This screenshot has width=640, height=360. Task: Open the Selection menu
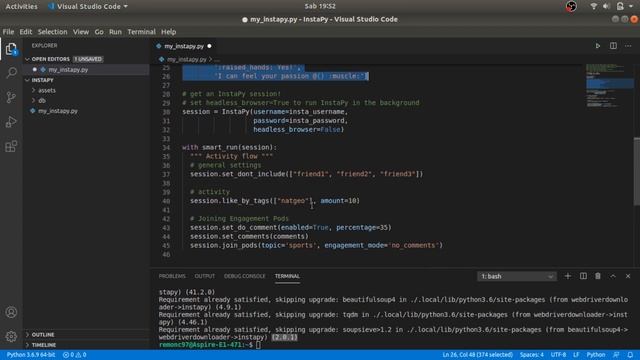52,32
